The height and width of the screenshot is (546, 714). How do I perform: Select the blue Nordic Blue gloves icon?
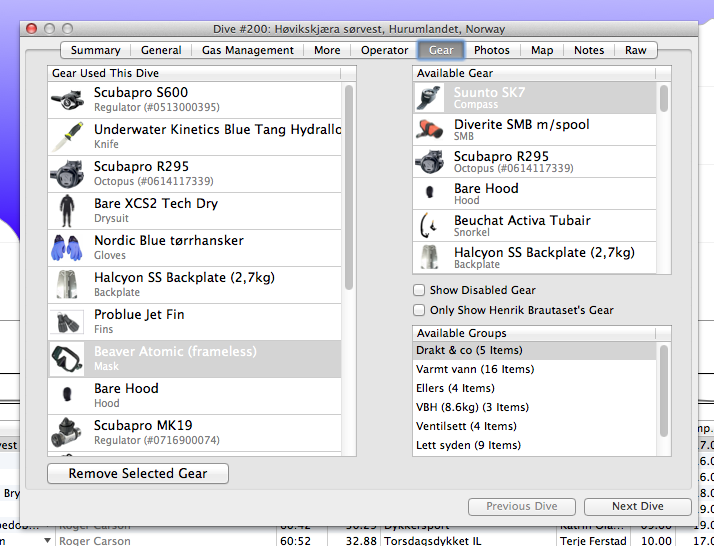69,248
